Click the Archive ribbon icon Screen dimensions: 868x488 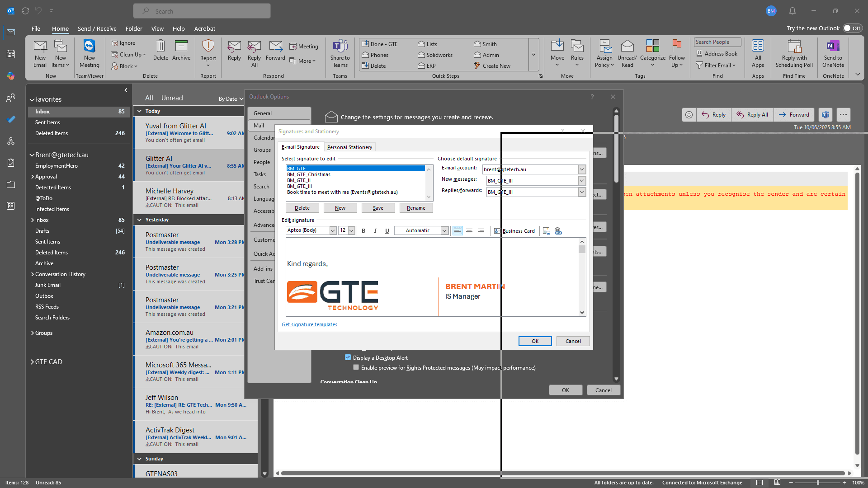pyautogui.click(x=181, y=50)
